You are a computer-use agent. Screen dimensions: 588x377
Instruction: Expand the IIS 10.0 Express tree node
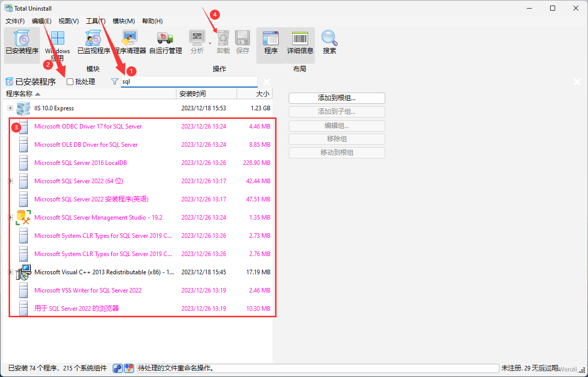[11, 108]
